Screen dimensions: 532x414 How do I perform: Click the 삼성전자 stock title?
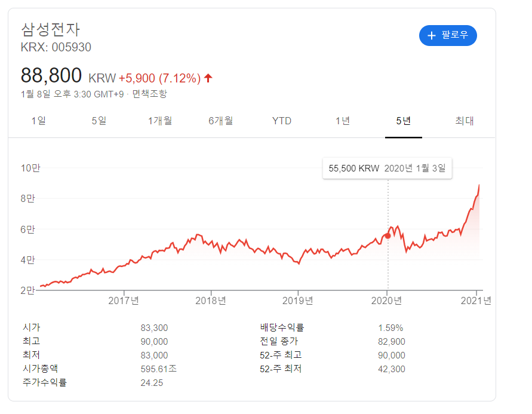tap(50, 29)
